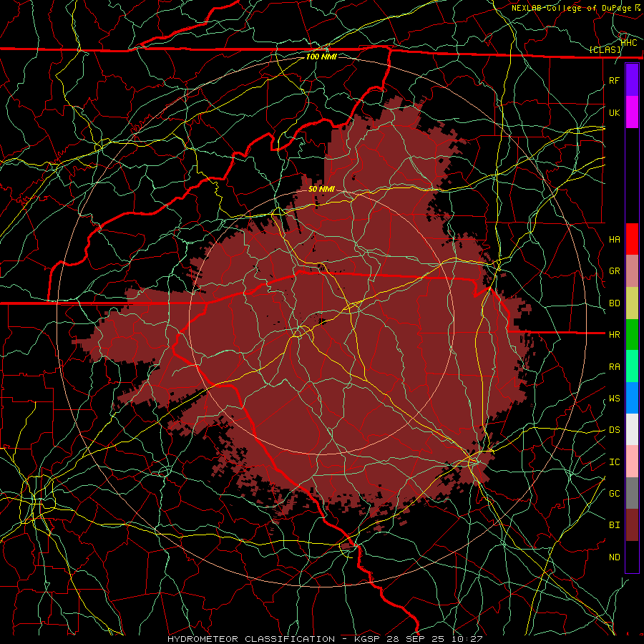Click the GR legend label

pyautogui.click(x=615, y=271)
